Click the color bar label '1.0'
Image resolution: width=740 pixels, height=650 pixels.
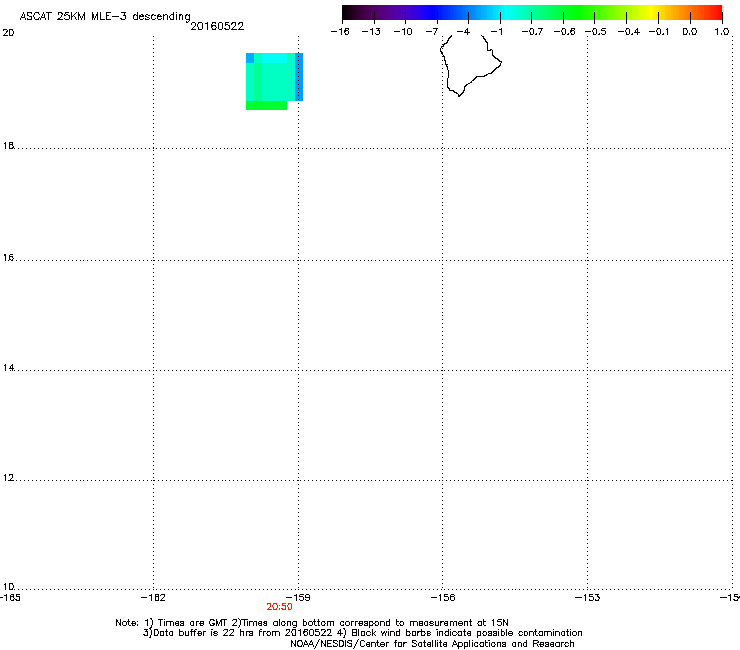[x=722, y=32]
